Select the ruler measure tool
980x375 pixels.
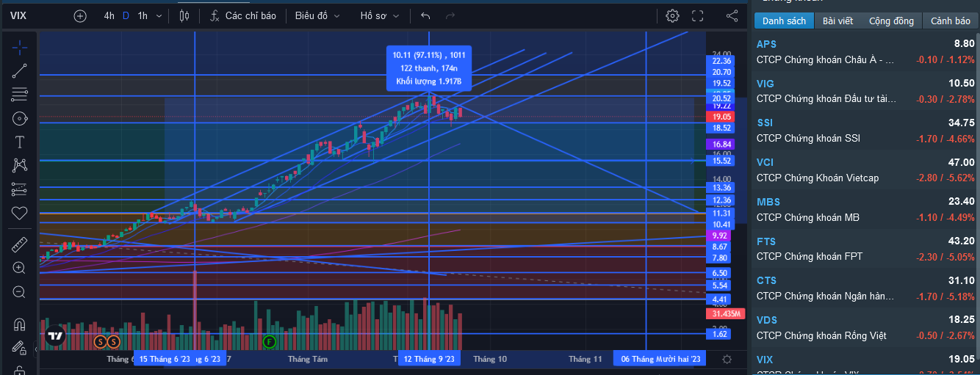coord(19,245)
